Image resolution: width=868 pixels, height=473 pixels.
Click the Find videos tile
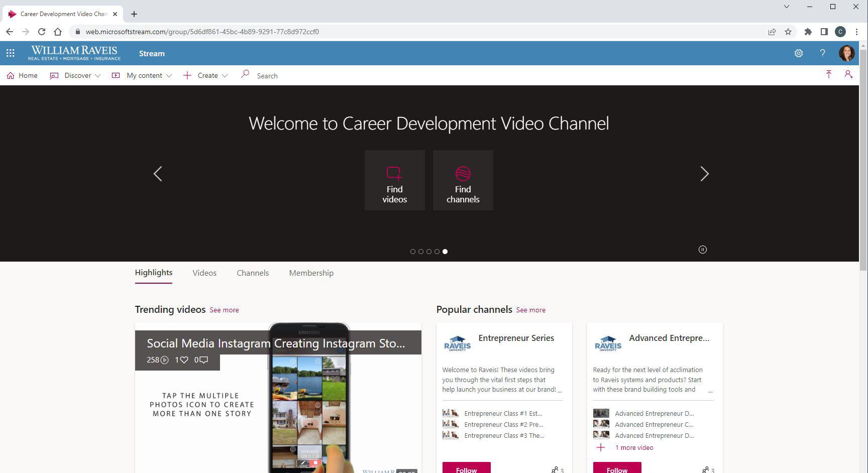tap(395, 180)
